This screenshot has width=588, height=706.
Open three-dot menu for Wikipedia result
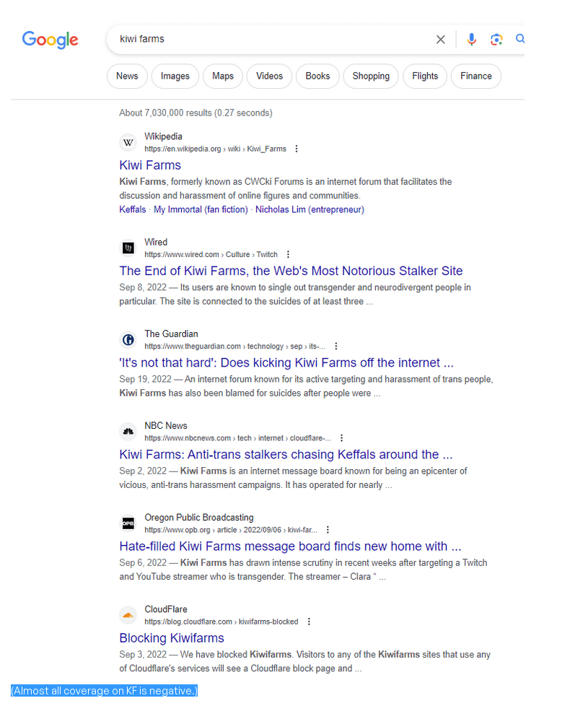click(x=297, y=149)
